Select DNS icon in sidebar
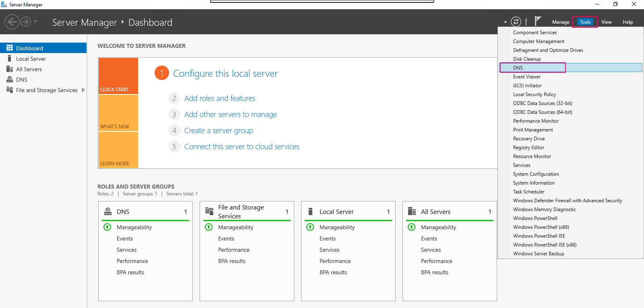Screen dimensions: 644x308 [10, 79]
